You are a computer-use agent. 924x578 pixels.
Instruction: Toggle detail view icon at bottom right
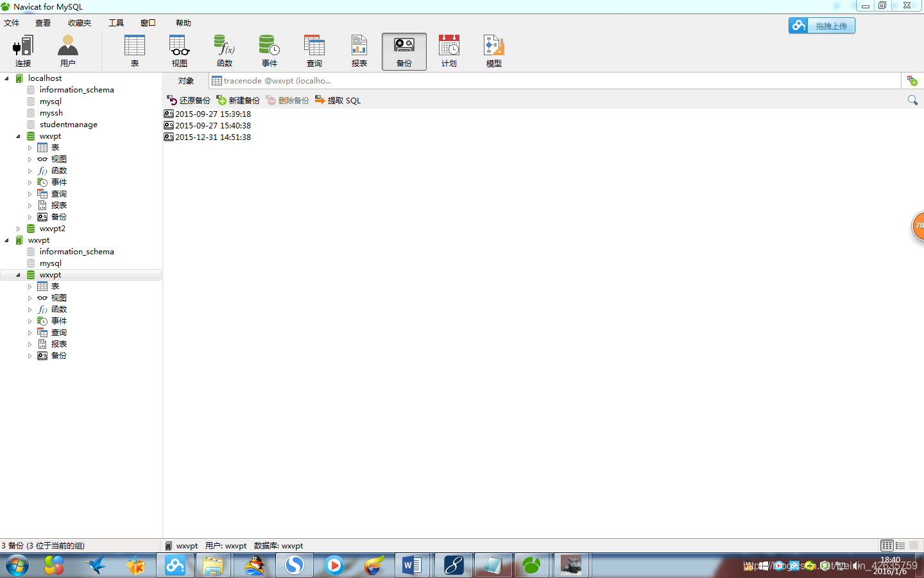coord(914,545)
